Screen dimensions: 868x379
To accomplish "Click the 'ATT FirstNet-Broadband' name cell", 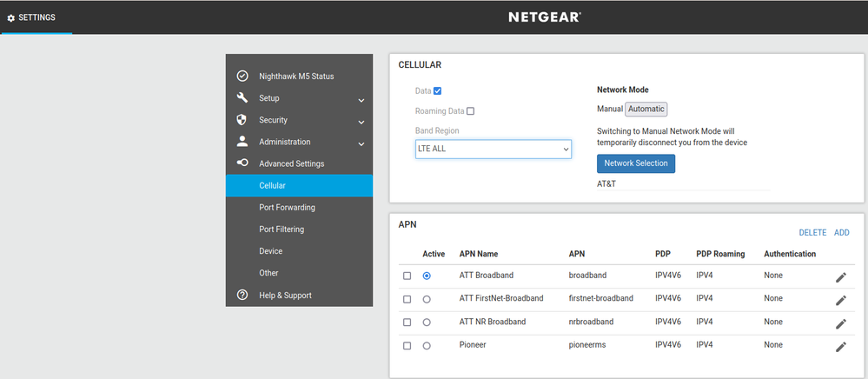I will (x=501, y=298).
